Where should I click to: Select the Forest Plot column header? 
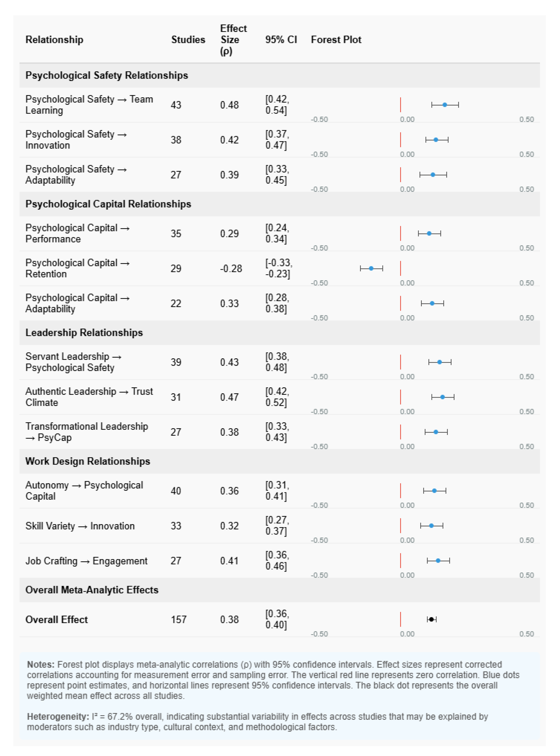[336, 40]
